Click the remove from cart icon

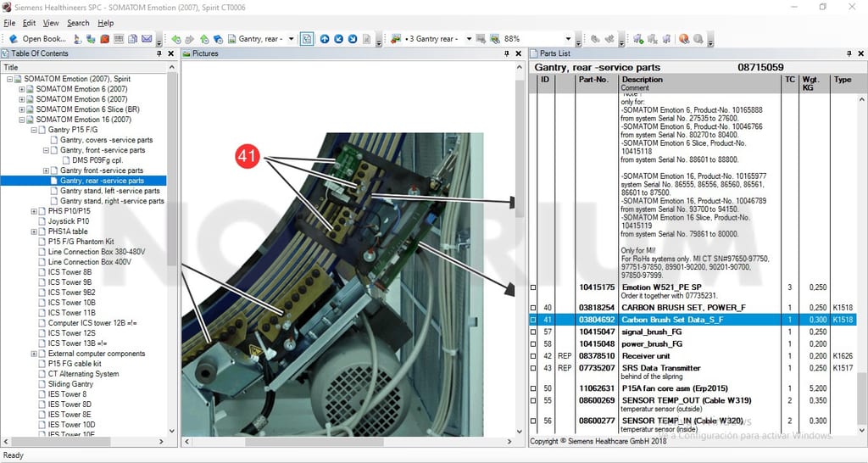click(652, 39)
